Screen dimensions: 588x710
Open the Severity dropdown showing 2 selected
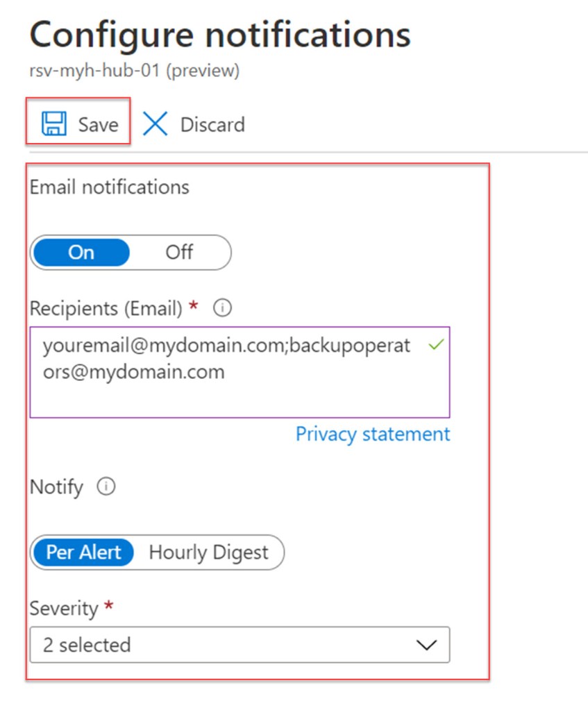(240, 645)
